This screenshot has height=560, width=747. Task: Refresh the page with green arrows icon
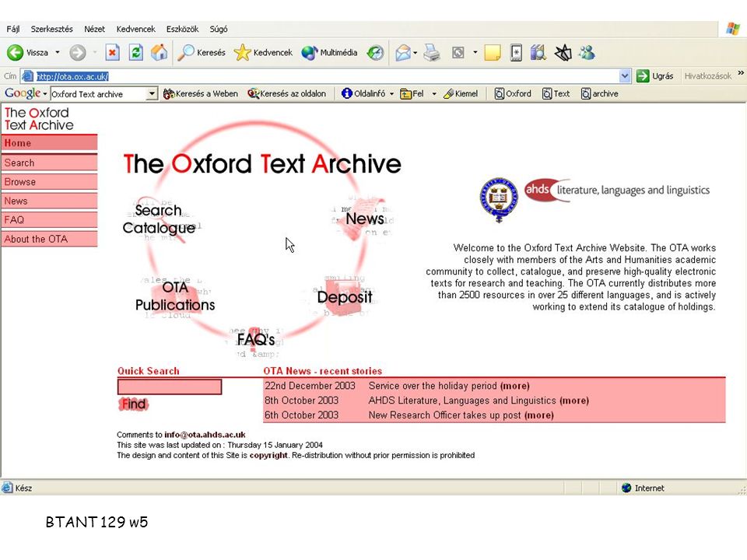(135, 52)
